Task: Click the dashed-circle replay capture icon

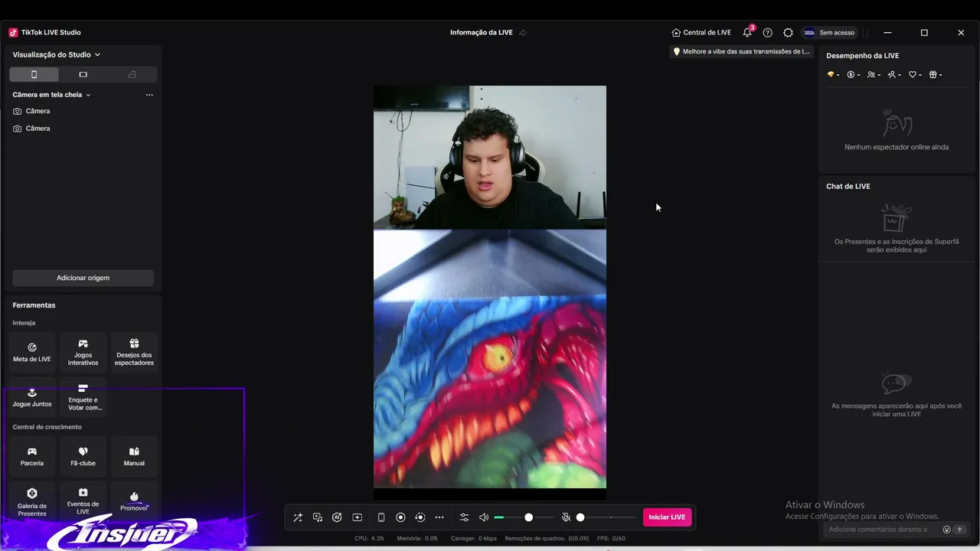Action: [x=420, y=517]
